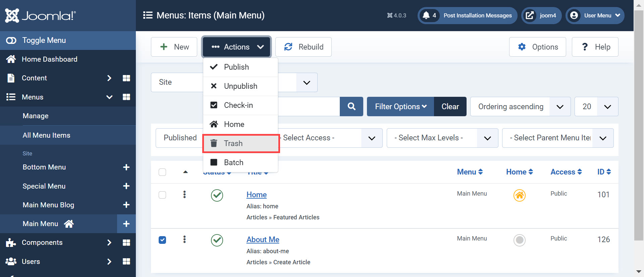This screenshot has width=644, height=277.
Task: Expand the Select Max Levels dropdown
Action: pos(442,138)
